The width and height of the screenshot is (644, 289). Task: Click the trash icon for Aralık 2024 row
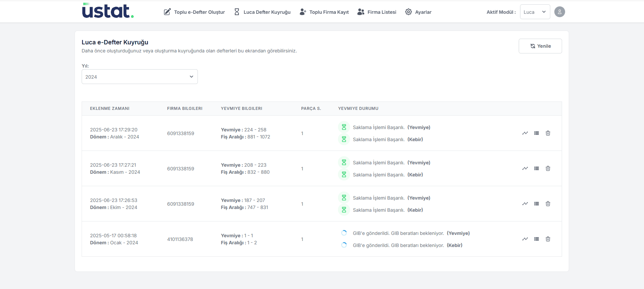(x=548, y=133)
